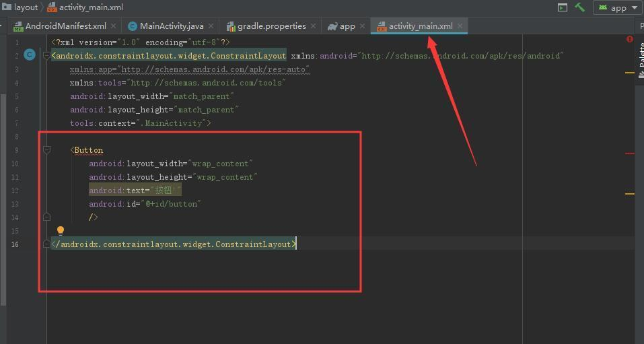Click the yellow light bulb intention icon
This screenshot has width=644, height=344.
61,230
